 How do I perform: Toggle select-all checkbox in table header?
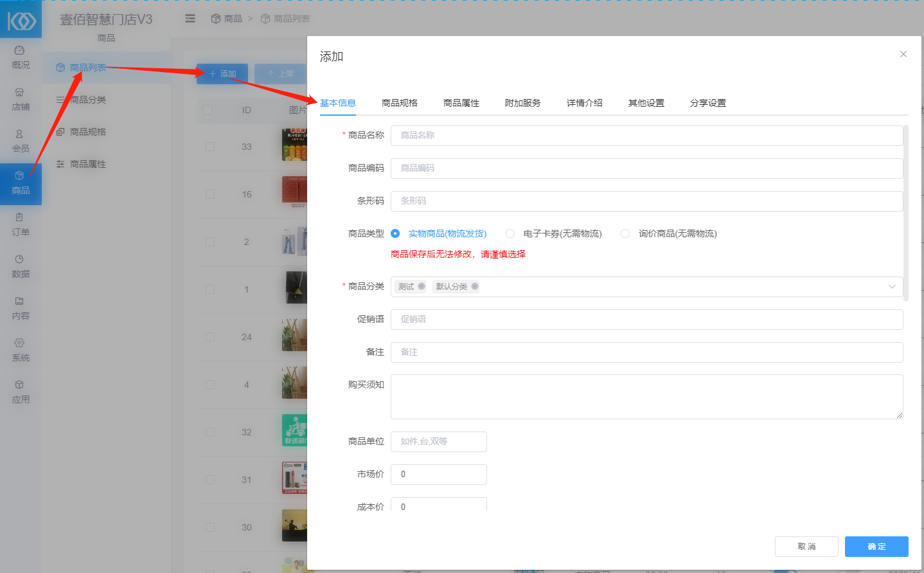click(208, 110)
